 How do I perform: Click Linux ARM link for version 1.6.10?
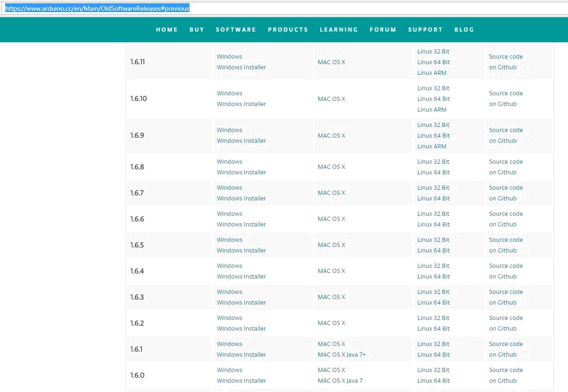(432, 110)
